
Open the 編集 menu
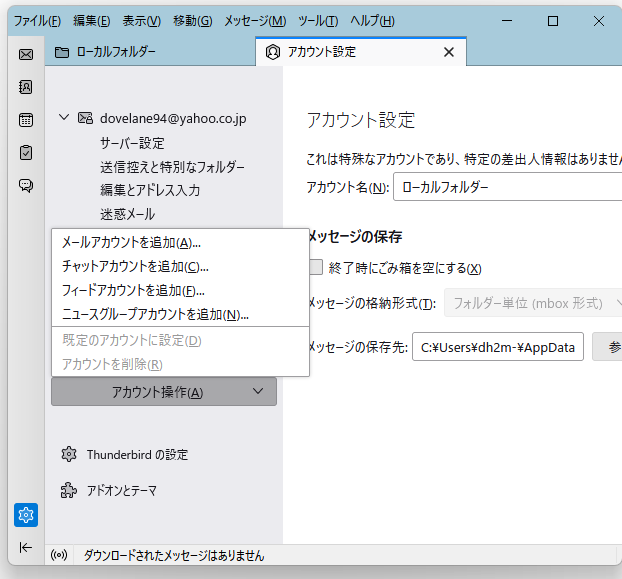(x=92, y=21)
